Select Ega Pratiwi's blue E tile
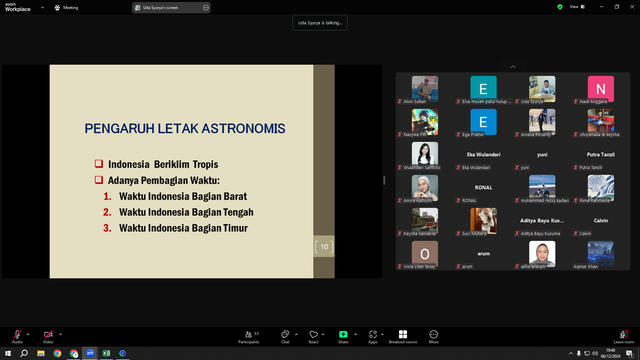Viewport: 640px width, 360px height. [x=483, y=123]
